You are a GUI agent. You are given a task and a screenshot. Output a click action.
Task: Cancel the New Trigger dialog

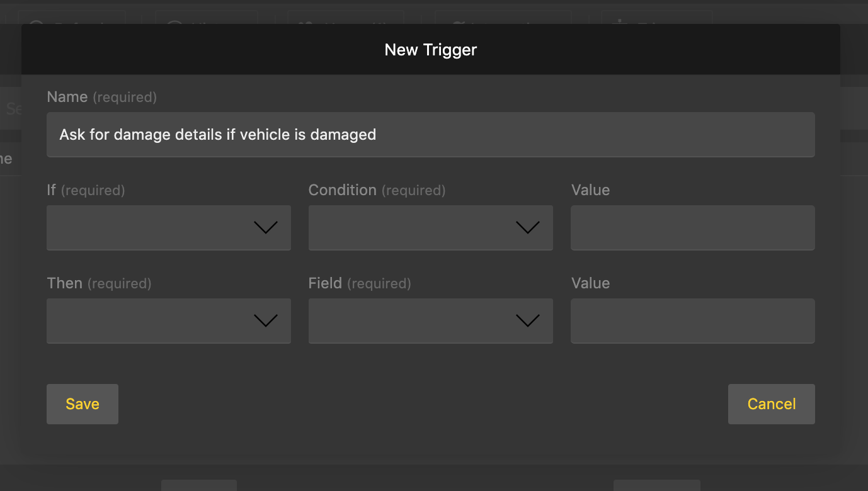pos(771,404)
